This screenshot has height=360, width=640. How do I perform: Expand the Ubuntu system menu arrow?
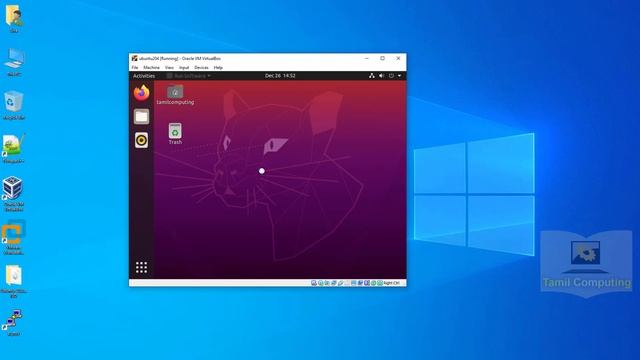(399, 76)
